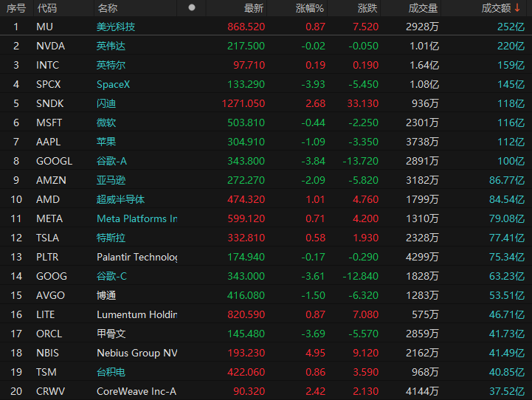Select the AVGO 博通 row
This screenshot has width=532, height=400.
266,295
